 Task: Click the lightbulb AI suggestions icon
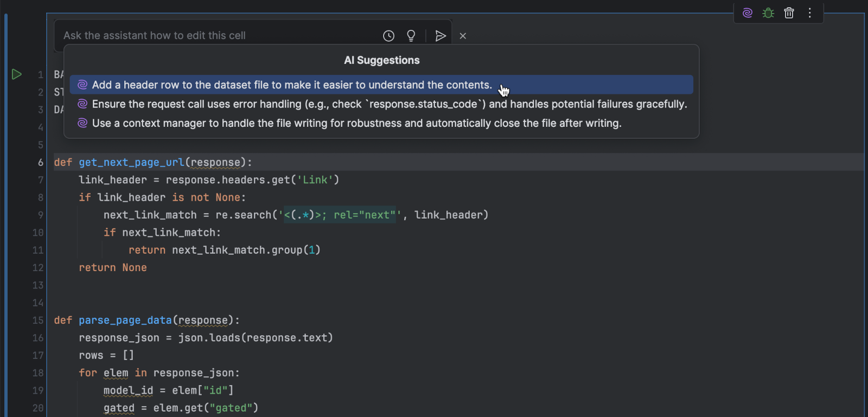[x=411, y=36]
